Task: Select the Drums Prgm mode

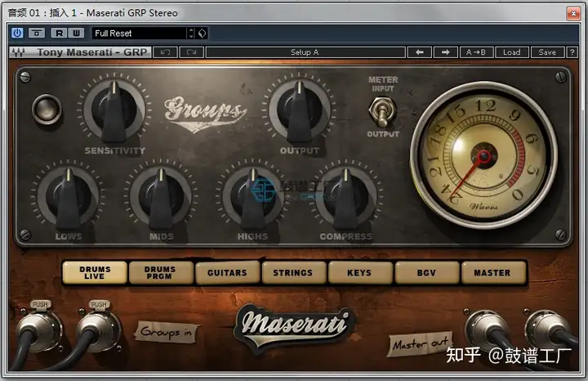Action: (x=161, y=272)
